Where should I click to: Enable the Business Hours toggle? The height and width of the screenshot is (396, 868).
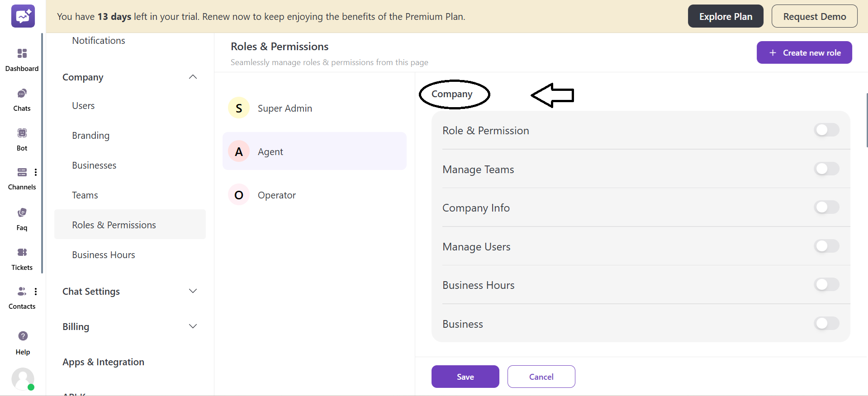point(826,284)
